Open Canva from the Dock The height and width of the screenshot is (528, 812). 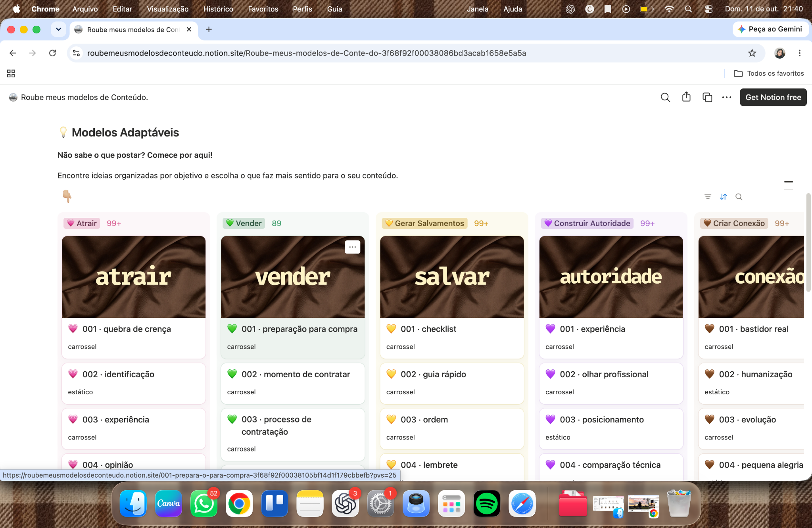coord(168,503)
